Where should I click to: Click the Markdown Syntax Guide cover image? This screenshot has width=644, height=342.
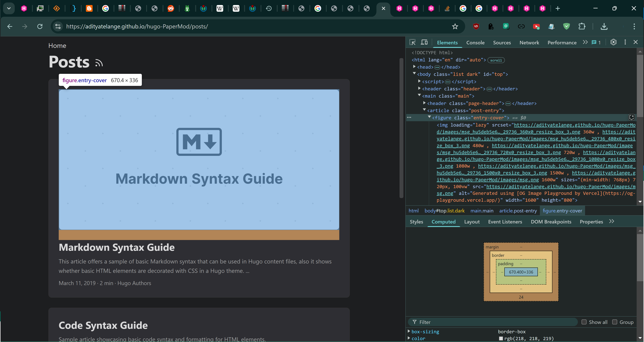click(199, 160)
